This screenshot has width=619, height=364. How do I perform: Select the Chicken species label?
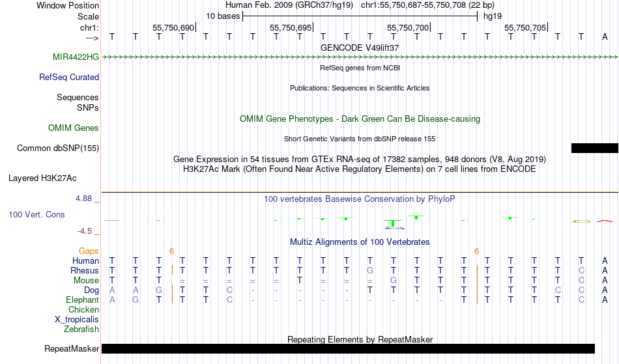point(83,309)
